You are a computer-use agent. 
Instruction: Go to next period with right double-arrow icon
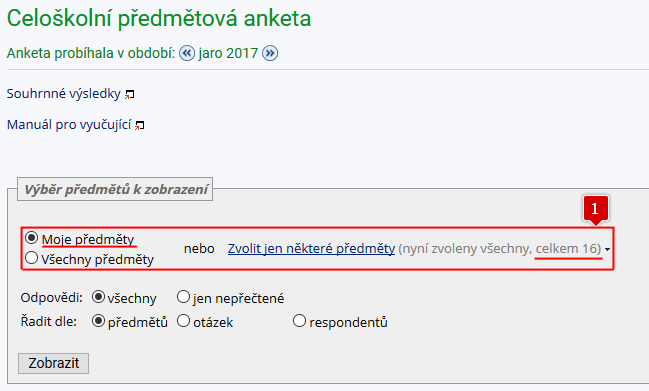[270, 53]
